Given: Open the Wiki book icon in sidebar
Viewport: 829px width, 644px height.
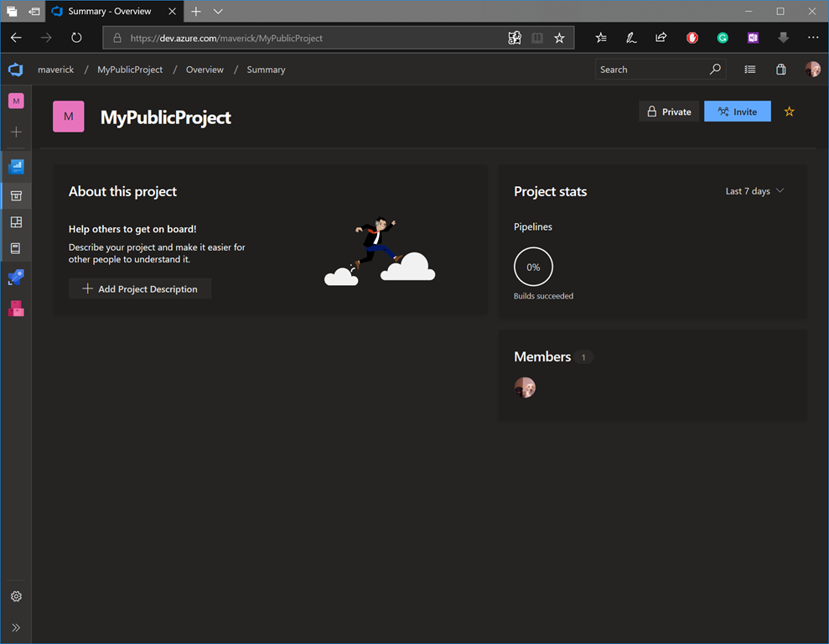Looking at the screenshot, I should [x=16, y=249].
